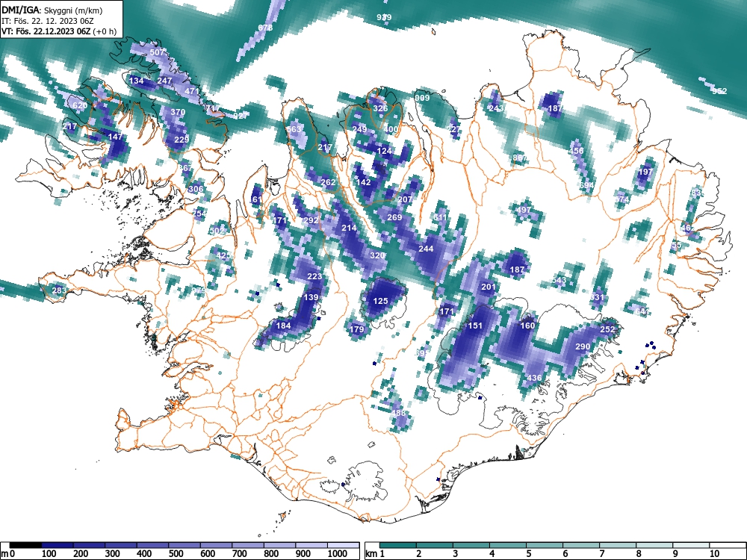The width and height of the screenshot is (747, 560).
Task: Click the teal legend swatch between 1 and 2 km
Action: point(398,545)
